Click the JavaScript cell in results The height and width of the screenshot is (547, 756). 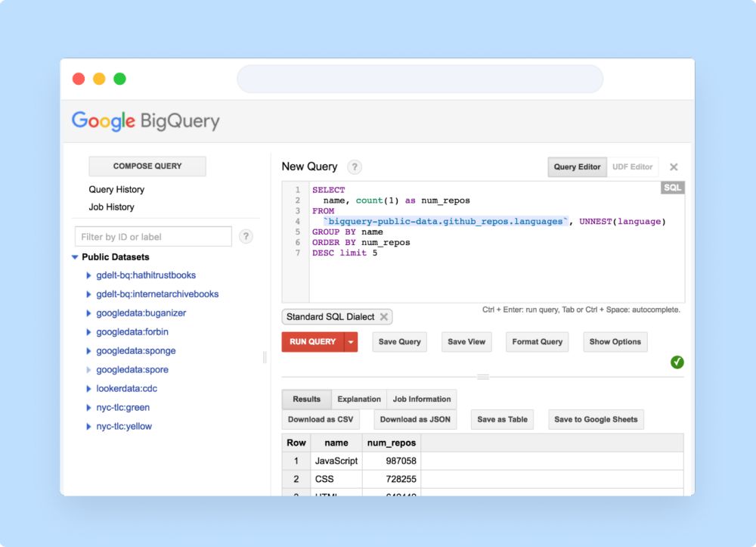(336, 462)
